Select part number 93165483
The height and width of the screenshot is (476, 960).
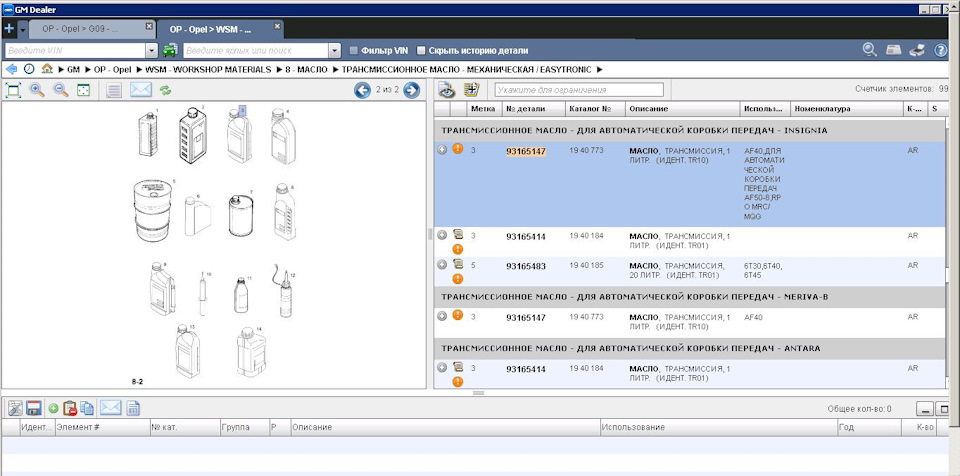526,266
